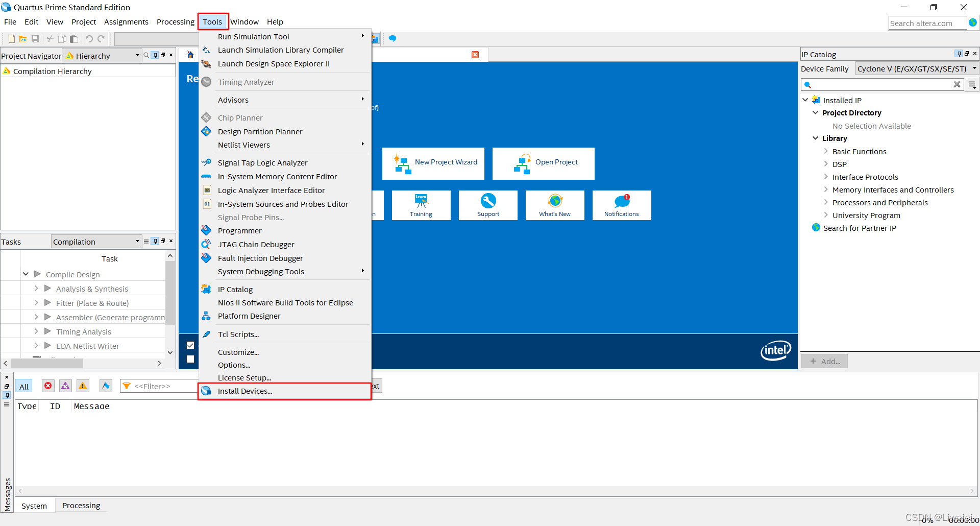This screenshot has height=526, width=980.
Task: Click the Copy toolbar icon
Action: click(x=62, y=39)
